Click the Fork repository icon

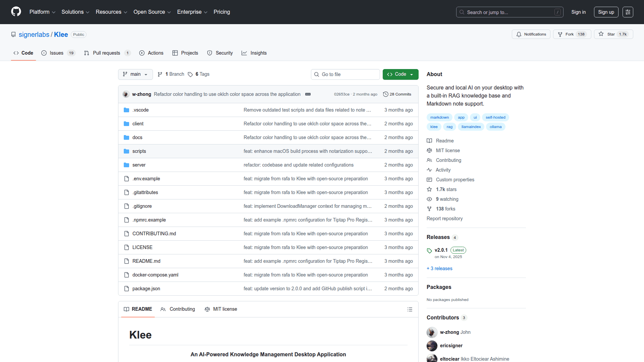tap(560, 34)
